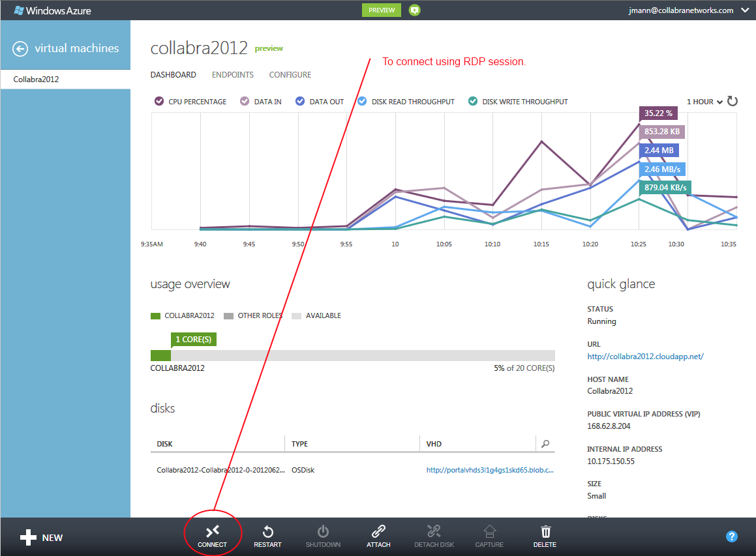Viewport: 756px width, 556px height.
Task: Switch to the Dashboard tab
Action: coord(173,75)
